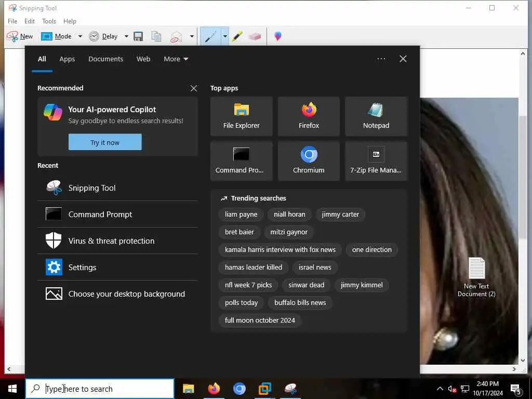Select the All search tab
Screen dimensions: 532x399
tap(42, 59)
